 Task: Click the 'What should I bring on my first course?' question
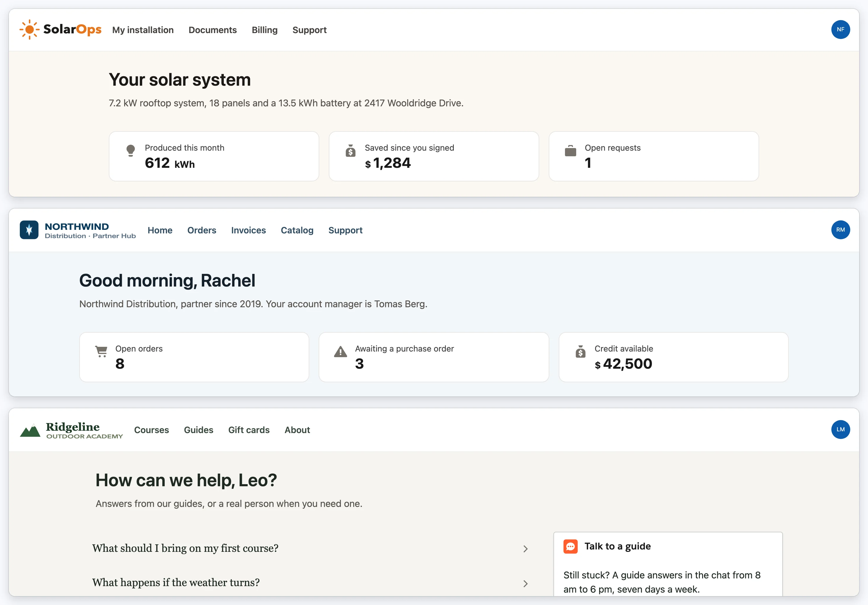point(185,548)
